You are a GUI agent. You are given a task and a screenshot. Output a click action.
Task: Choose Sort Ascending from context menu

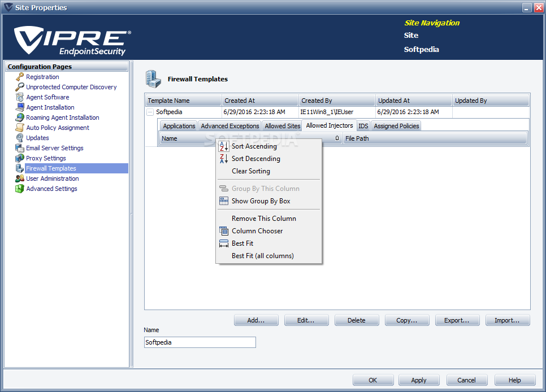(268, 146)
